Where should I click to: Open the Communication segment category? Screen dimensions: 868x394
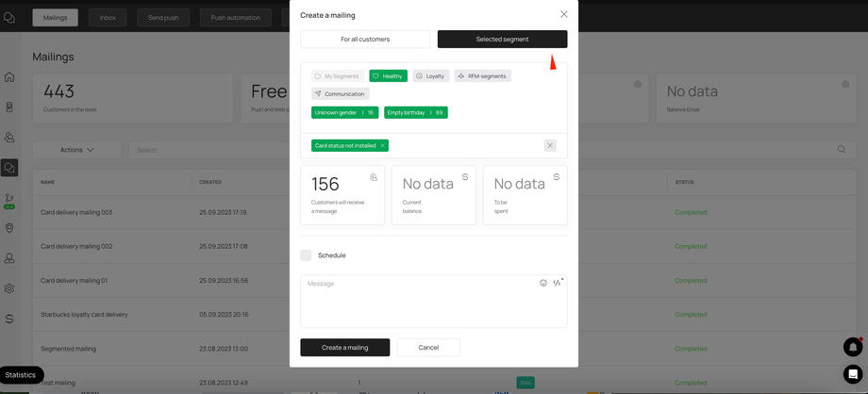coord(340,94)
